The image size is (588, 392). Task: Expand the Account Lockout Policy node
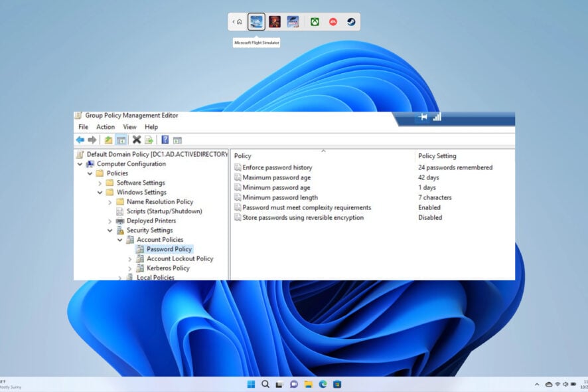[x=130, y=258]
